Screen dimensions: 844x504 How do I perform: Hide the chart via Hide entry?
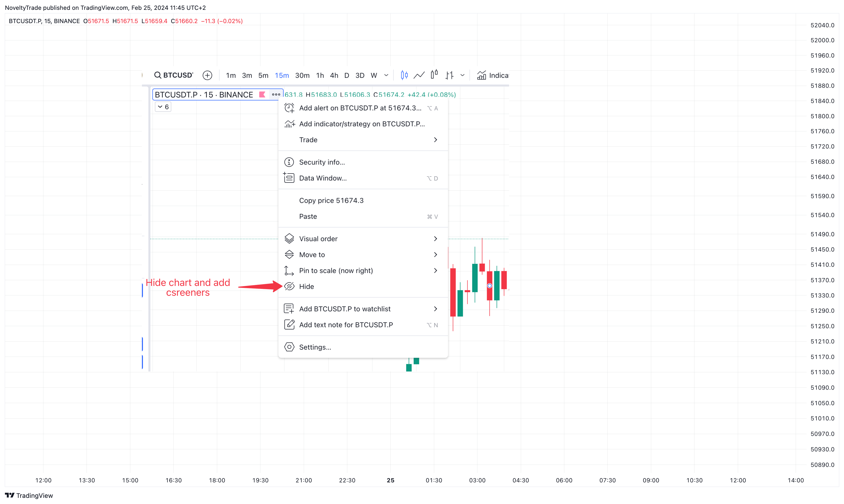363,287
